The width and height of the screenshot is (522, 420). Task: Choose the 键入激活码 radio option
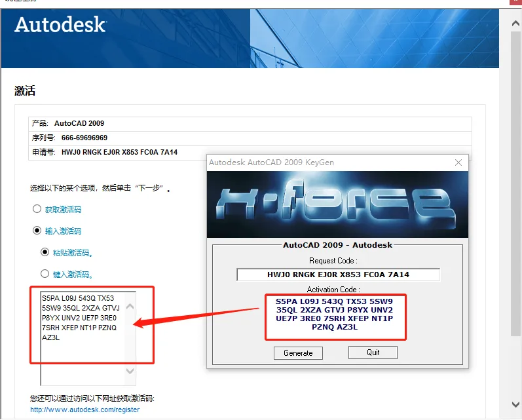[x=45, y=274]
